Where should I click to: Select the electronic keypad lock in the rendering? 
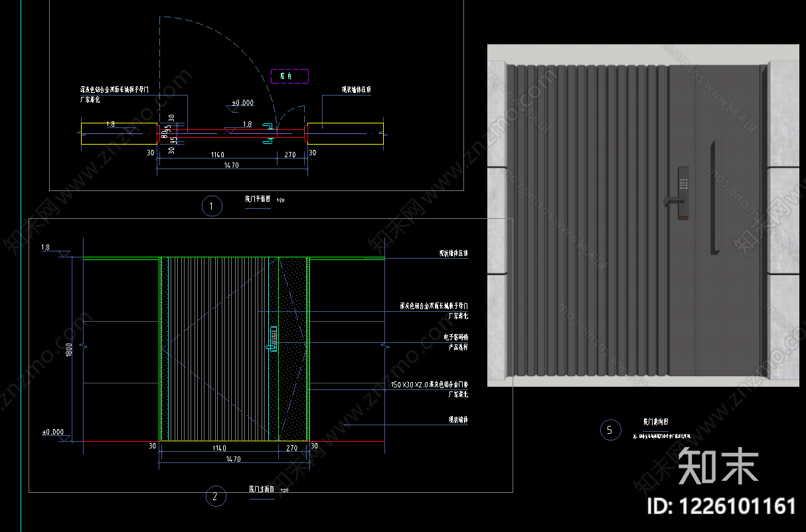pyautogui.click(x=682, y=193)
